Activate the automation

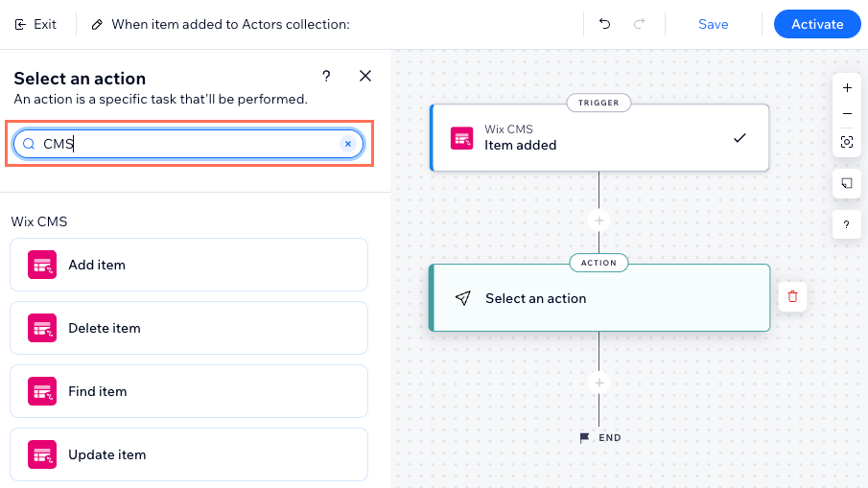(x=817, y=24)
